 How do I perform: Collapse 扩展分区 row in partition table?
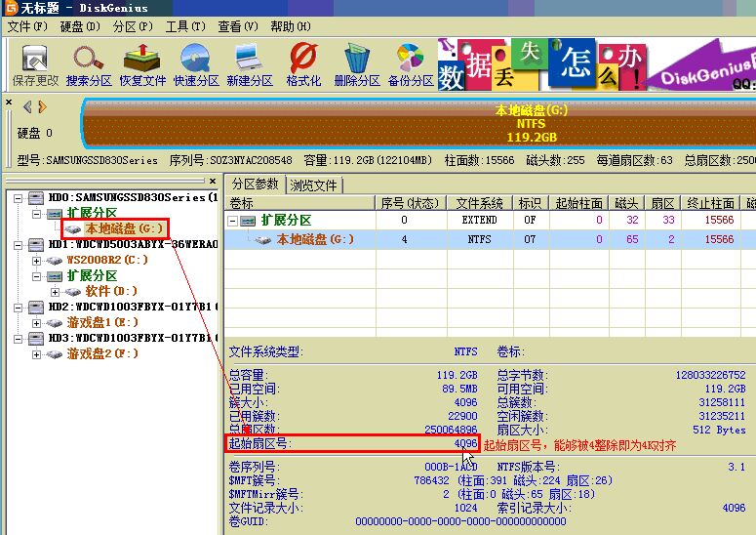[232, 221]
